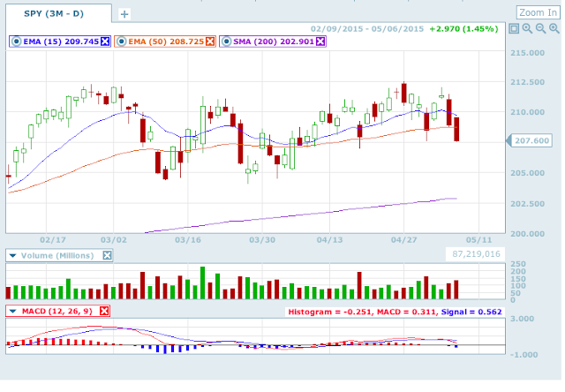The image size is (565, 392).
Task: Click the Signal = 0.562 readout
Action: coord(471,312)
